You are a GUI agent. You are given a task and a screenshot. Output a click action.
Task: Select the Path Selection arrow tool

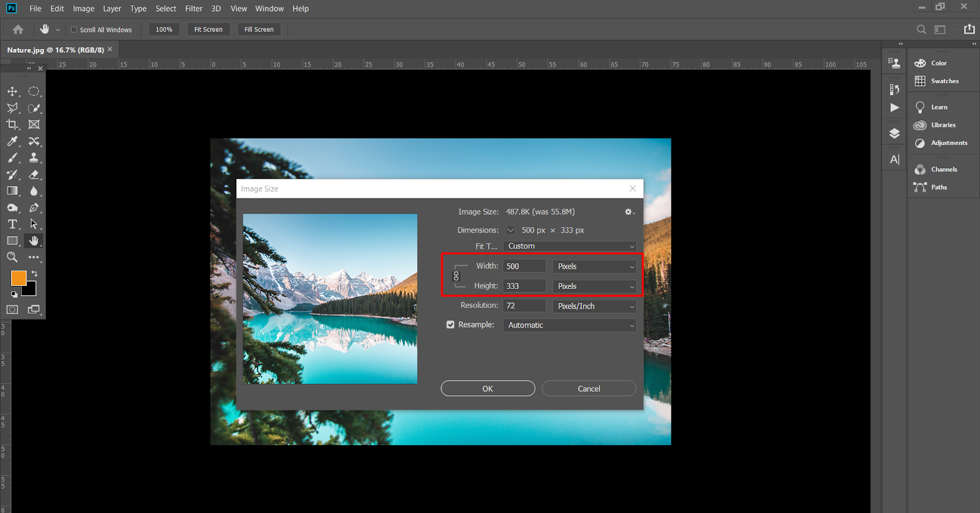tap(34, 224)
